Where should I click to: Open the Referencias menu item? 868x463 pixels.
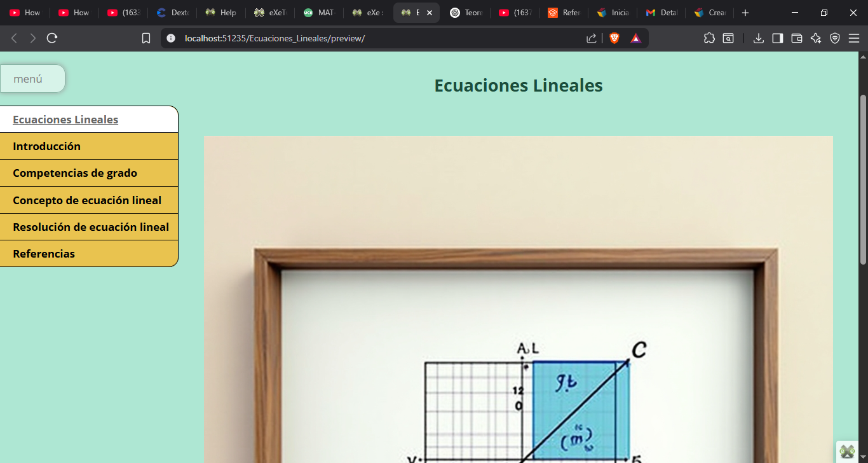[x=44, y=254]
